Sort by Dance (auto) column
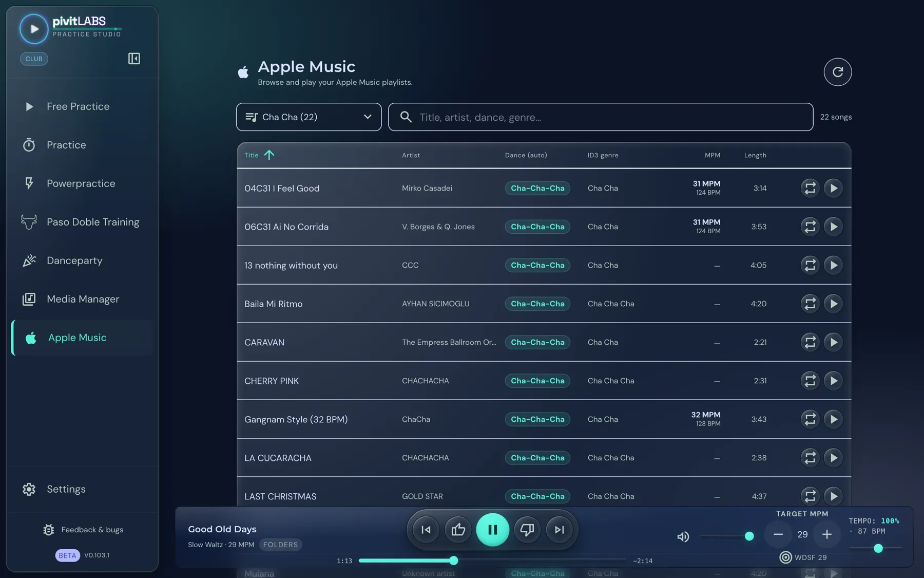 (526, 155)
